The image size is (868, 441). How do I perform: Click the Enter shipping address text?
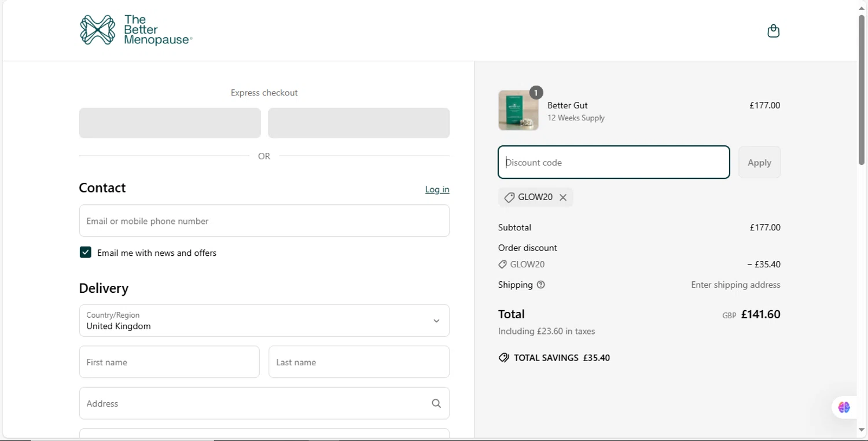735,285
